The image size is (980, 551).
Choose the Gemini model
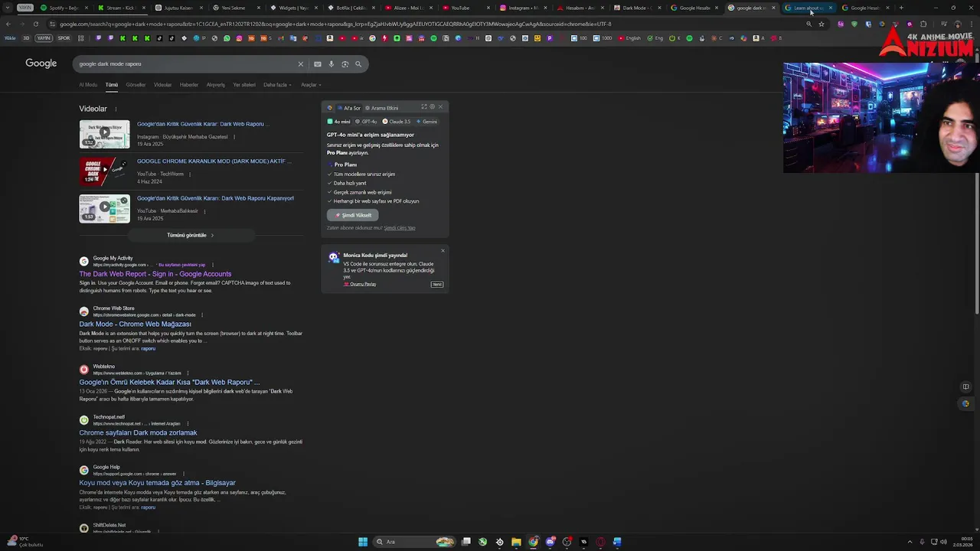click(427, 122)
